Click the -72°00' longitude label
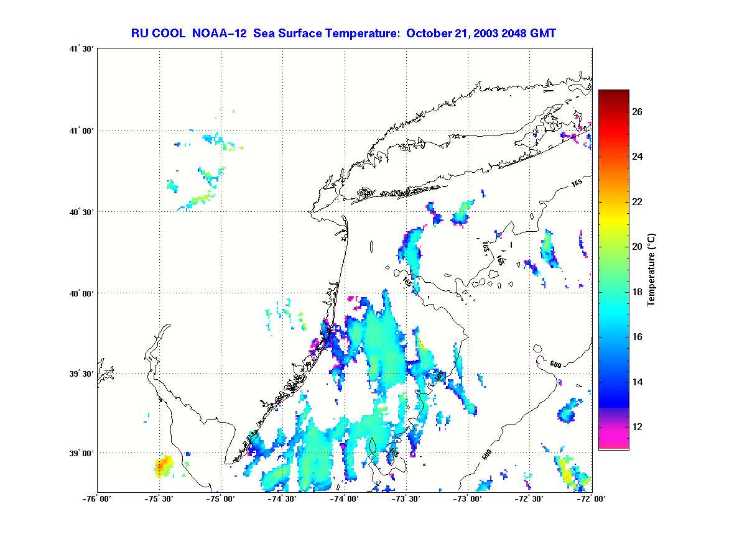The height and width of the screenshot is (560, 747). (592, 498)
